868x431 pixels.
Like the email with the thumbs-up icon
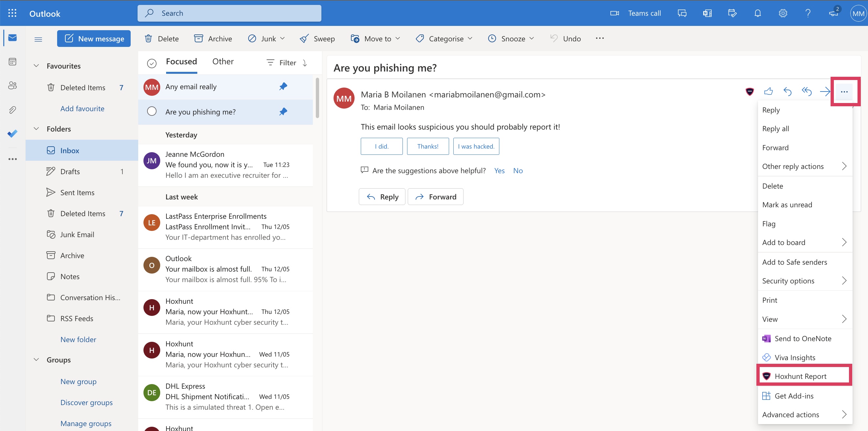[769, 91]
